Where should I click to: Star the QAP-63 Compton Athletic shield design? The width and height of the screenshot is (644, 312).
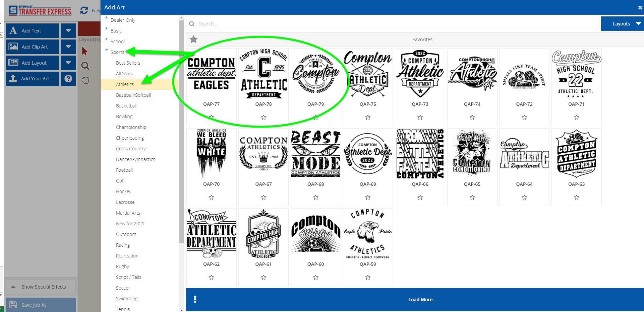coord(576,198)
